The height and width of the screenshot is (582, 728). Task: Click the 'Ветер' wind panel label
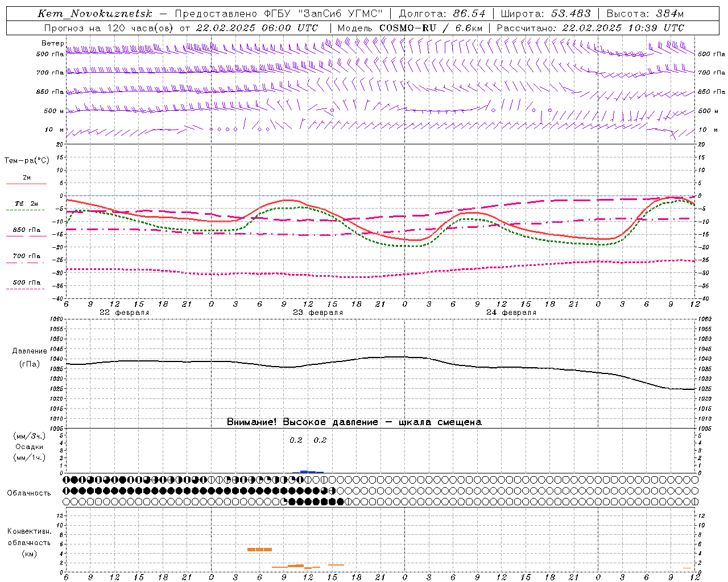[52, 43]
